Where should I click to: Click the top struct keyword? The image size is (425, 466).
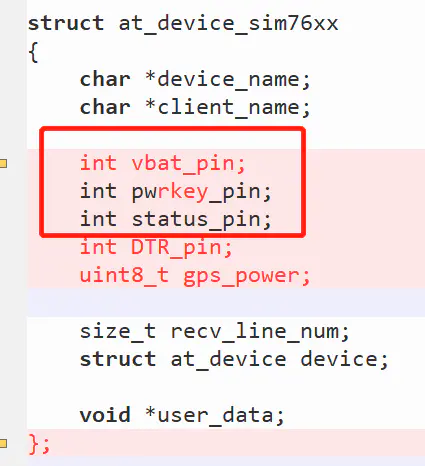[x=66, y=24]
